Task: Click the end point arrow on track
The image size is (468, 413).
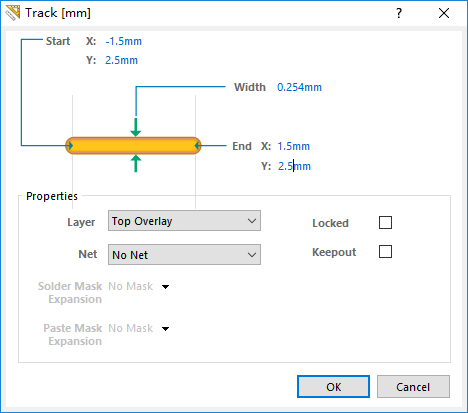Action: pyautogui.click(x=198, y=145)
